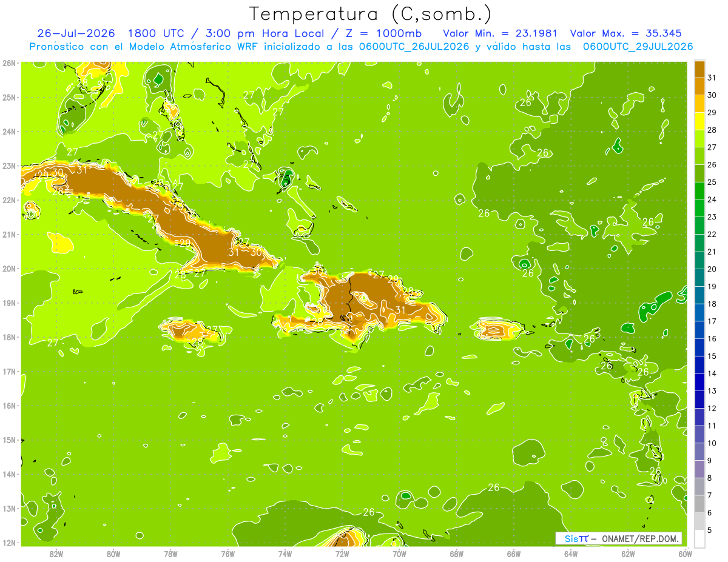Click dark blue swatch between 14 and 15
The width and height of the screenshot is (728, 562).
699,364
